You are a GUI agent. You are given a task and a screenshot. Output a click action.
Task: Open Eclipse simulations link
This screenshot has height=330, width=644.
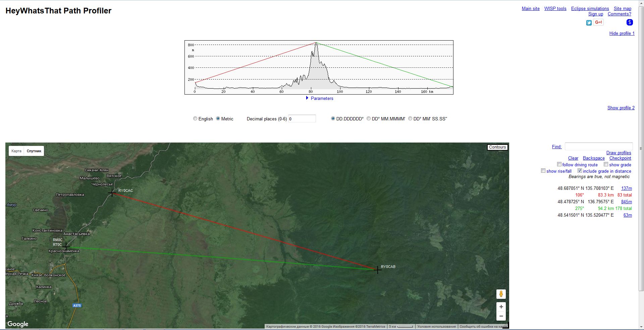(590, 9)
